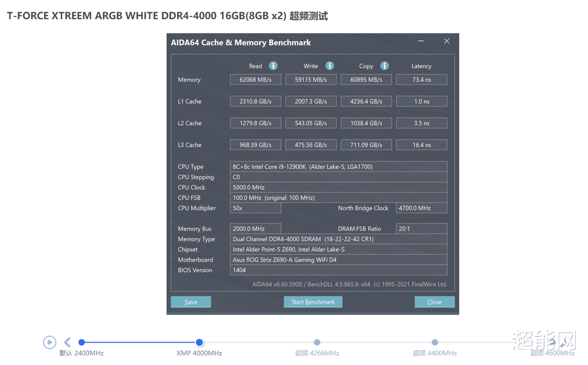This screenshot has height=365, width=588.
Task: Select the XMP 4000MHz timeline point
Action: [200, 342]
